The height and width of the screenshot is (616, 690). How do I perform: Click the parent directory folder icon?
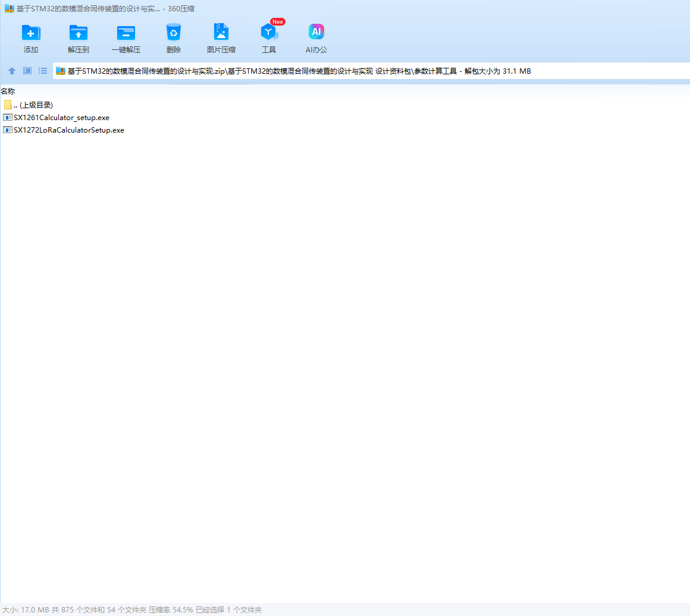(8, 105)
